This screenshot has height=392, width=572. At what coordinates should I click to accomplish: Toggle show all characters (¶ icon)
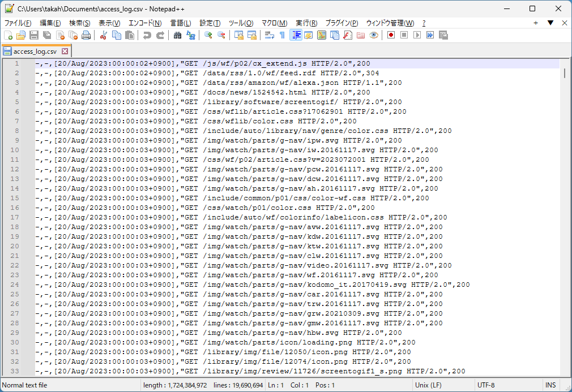point(281,35)
